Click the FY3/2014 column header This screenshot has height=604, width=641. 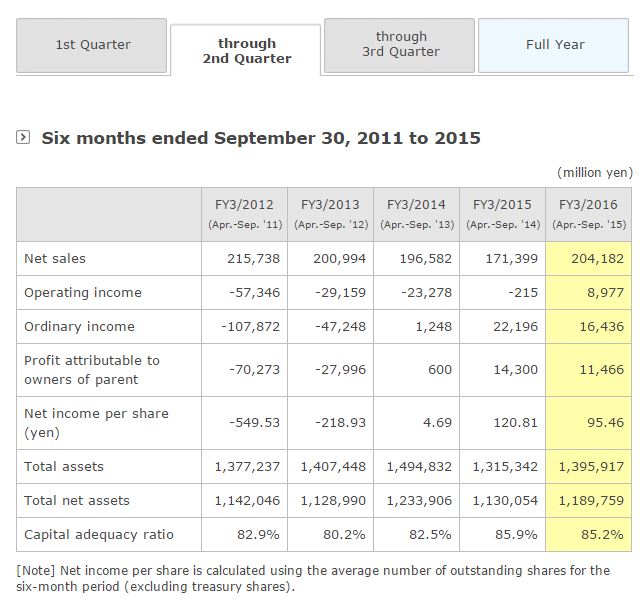(416, 213)
